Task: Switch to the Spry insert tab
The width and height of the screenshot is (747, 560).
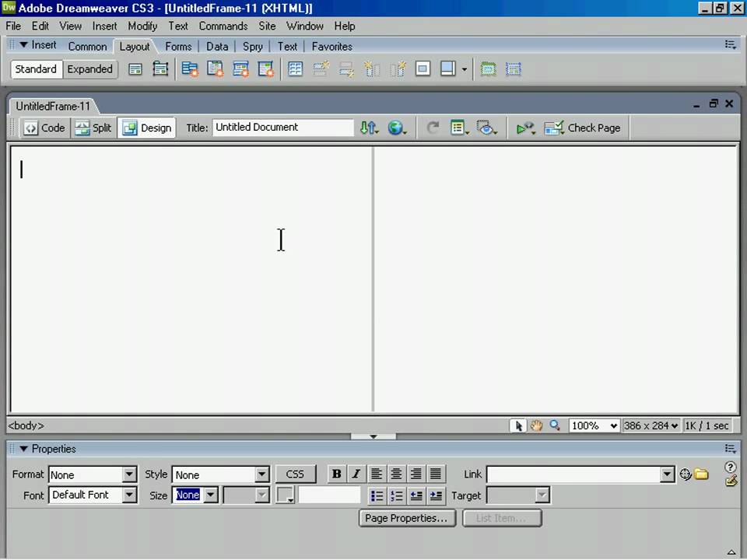Action: 252,47
